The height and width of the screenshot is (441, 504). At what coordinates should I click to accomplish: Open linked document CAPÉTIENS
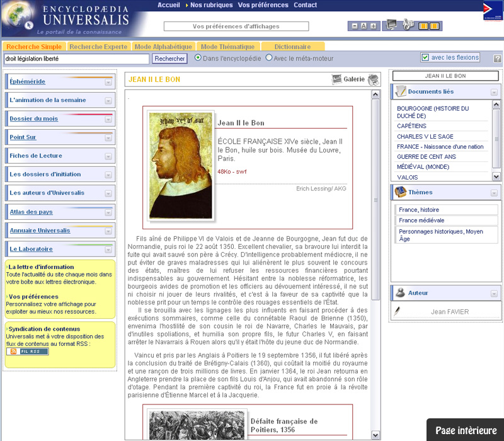click(x=411, y=125)
